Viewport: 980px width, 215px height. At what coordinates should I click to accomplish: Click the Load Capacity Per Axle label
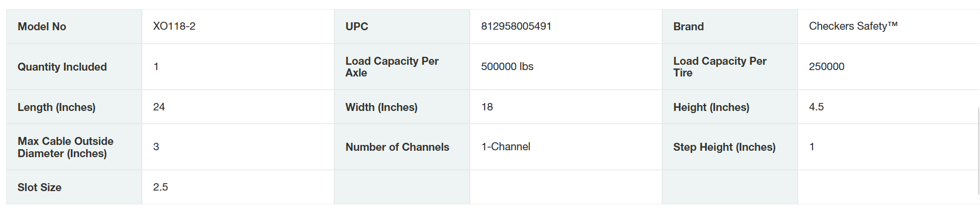point(392,67)
